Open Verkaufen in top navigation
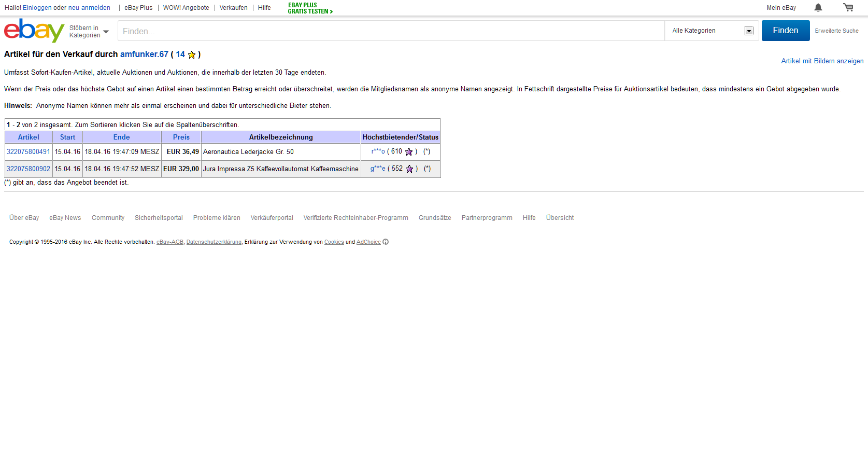The image size is (868, 471). pos(233,8)
